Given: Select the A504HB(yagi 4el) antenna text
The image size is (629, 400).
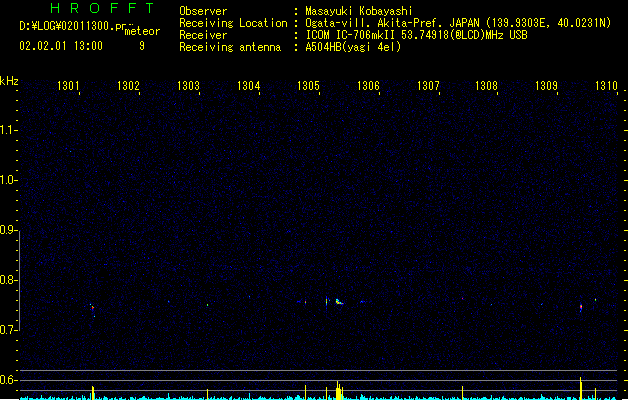Looking at the screenshot, I should pos(353,47).
